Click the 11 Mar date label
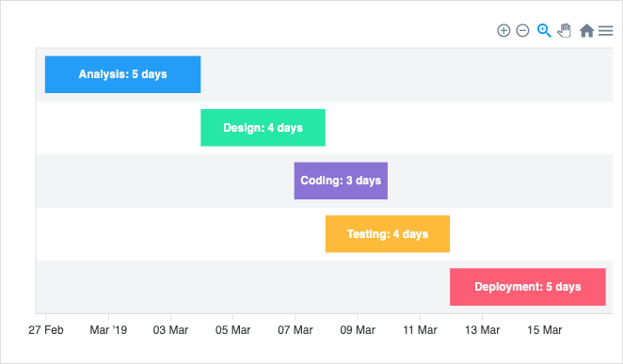The width and height of the screenshot is (623, 364). tap(420, 330)
